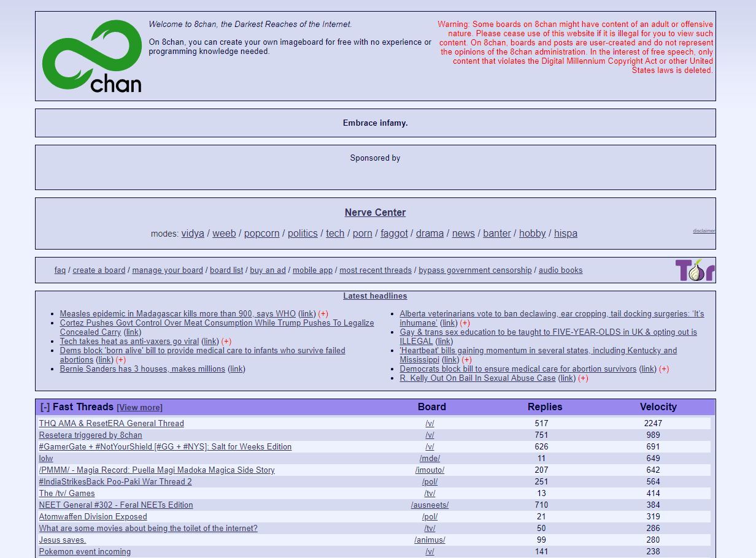
Task: Open the mobile app link
Action: [312, 270]
